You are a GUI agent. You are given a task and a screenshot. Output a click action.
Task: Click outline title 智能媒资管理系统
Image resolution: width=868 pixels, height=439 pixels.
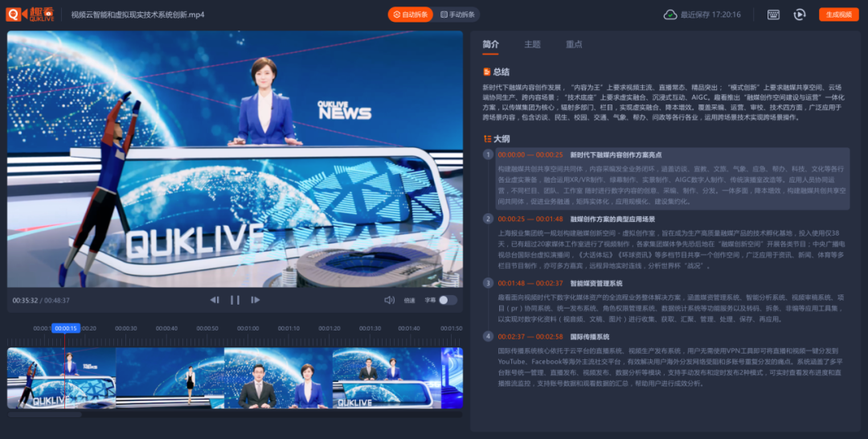[x=596, y=284]
